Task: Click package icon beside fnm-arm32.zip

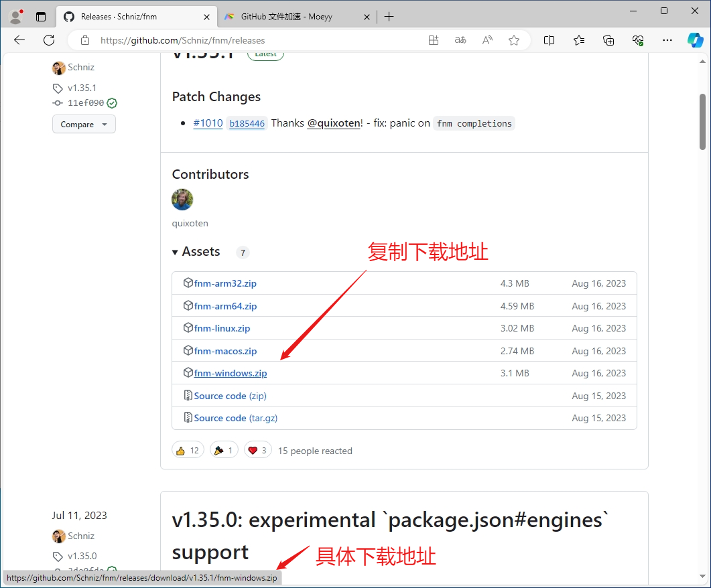Action: 188,283
